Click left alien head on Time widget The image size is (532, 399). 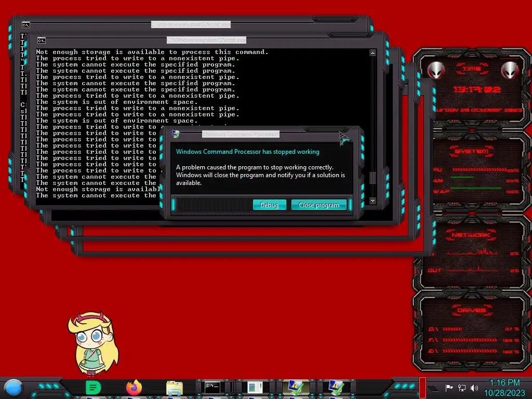pos(436,71)
